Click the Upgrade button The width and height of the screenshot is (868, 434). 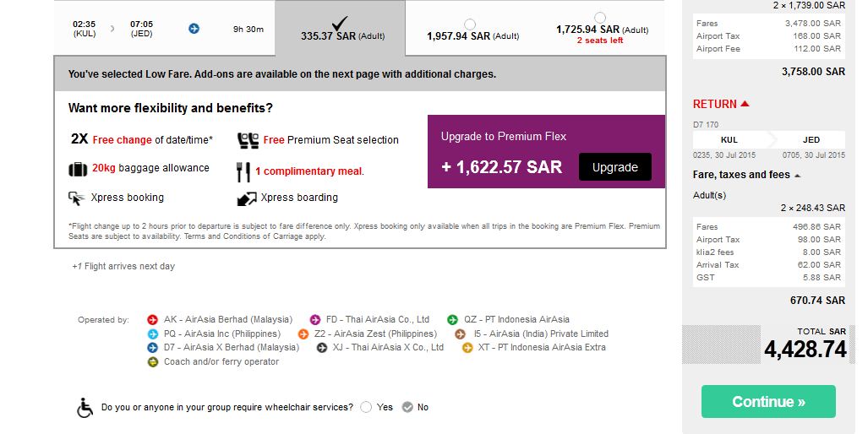pyautogui.click(x=614, y=167)
